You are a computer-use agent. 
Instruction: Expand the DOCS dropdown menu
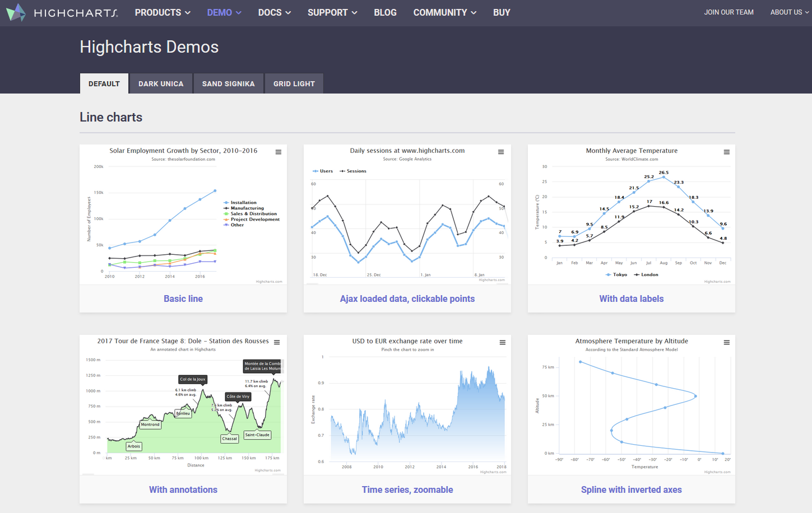tap(275, 12)
